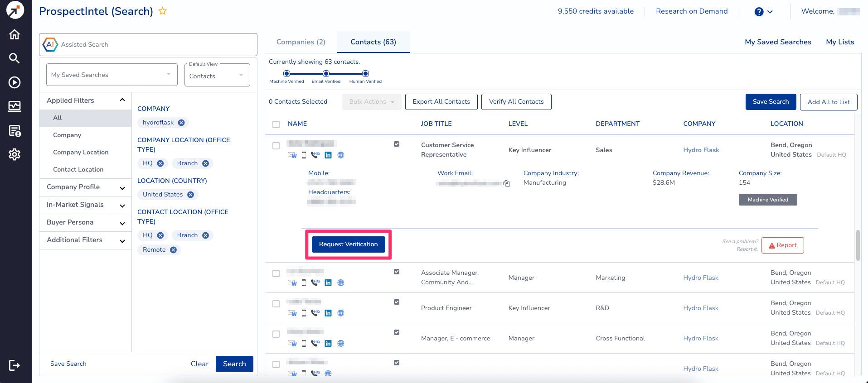Viewport: 868px width, 383px height.
Task: Set verification slider to Machine Verified
Action: (x=286, y=73)
